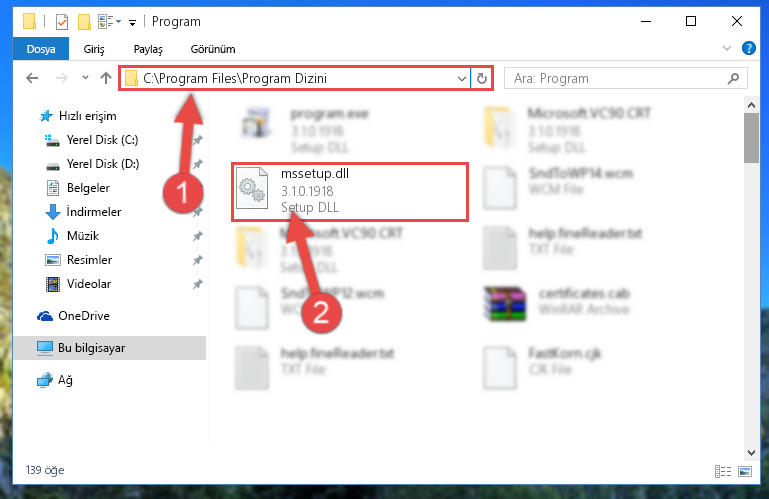
Task: Open Yerel Disk (D:) in sidebar
Action: [x=103, y=163]
